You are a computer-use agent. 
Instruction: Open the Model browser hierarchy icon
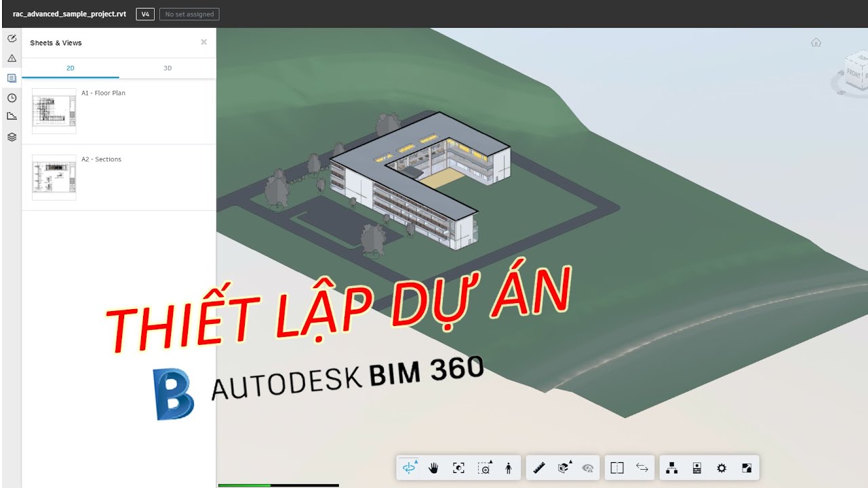pos(672,468)
